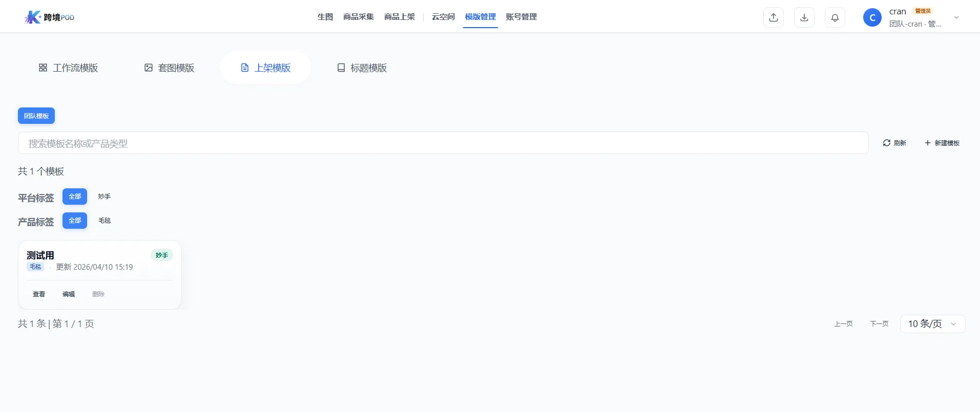Open the notification bell
This screenshot has width=980, height=412.
tap(835, 17)
